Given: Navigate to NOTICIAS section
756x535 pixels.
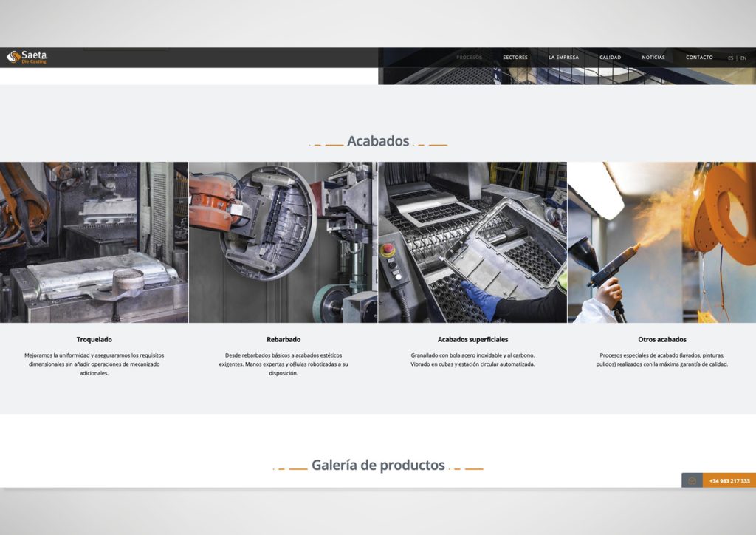Looking at the screenshot, I should 653,58.
